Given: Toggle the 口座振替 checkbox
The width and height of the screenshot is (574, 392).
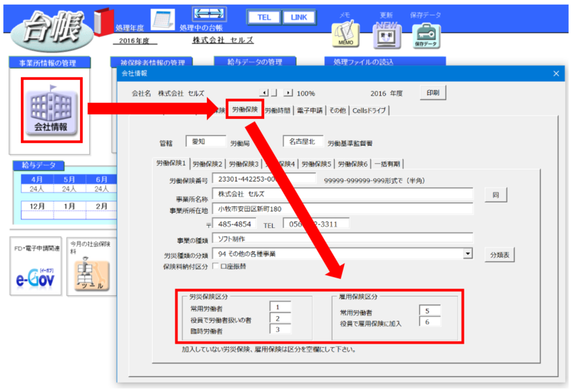Looking at the screenshot, I should [x=215, y=266].
